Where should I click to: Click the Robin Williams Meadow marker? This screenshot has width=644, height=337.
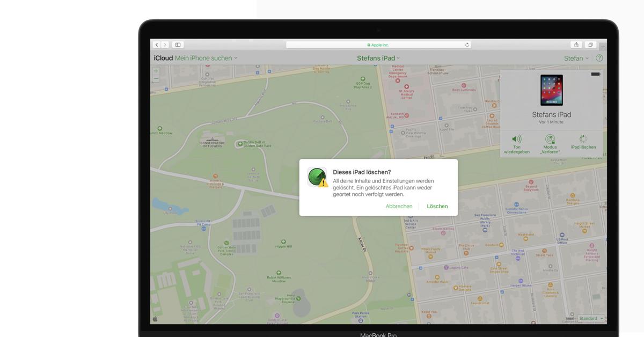(278, 273)
